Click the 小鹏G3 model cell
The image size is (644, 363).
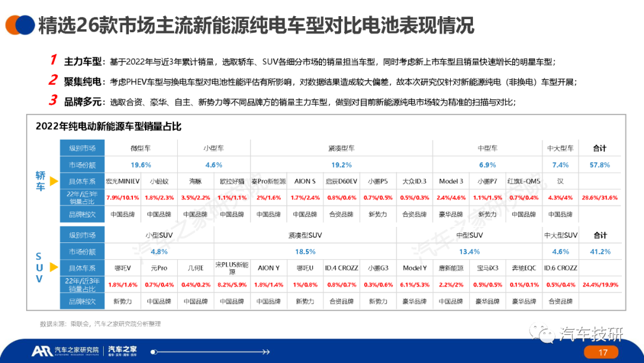tap(378, 268)
